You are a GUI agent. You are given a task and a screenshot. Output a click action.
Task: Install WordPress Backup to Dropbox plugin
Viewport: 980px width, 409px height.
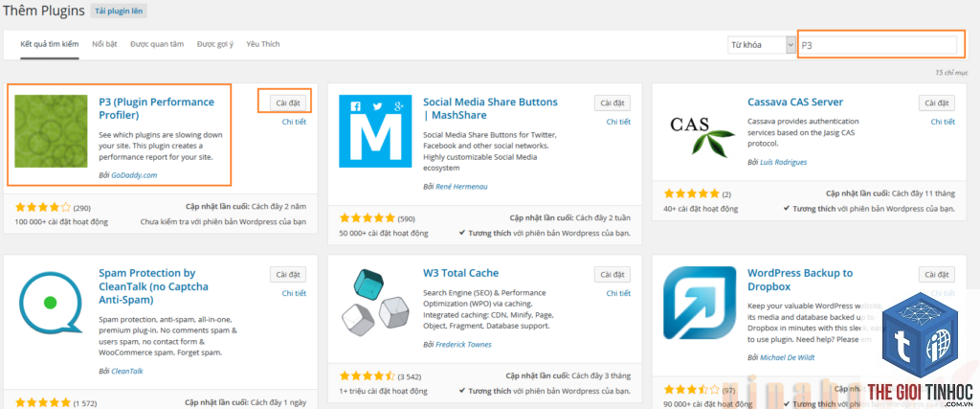click(x=937, y=274)
